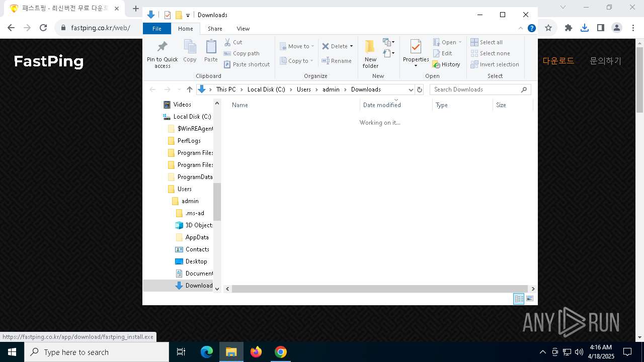Open Explorer Help question mark icon
The image size is (644, 362).
[531, 28]
